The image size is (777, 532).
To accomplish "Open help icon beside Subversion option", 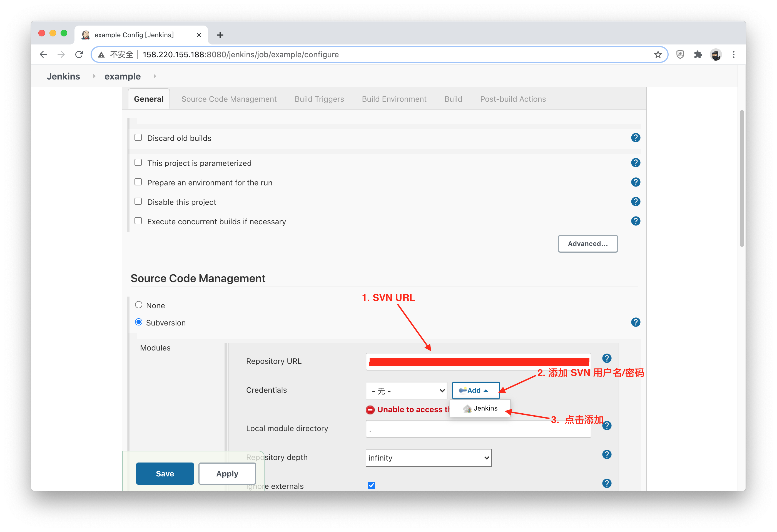I will tap(635, 322).
